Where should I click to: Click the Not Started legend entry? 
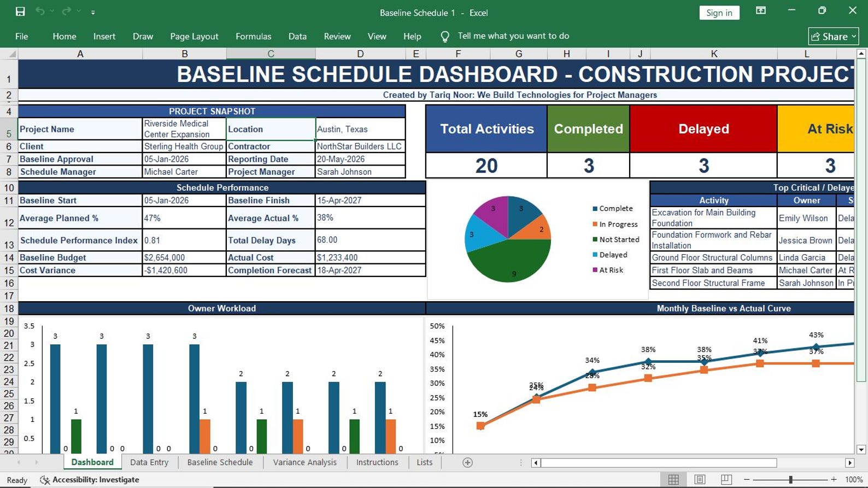(615, 239)
